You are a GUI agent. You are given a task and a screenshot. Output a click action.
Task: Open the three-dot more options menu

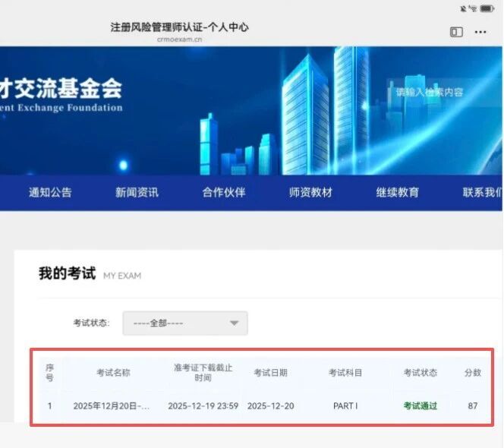click(x=480, y=32)
